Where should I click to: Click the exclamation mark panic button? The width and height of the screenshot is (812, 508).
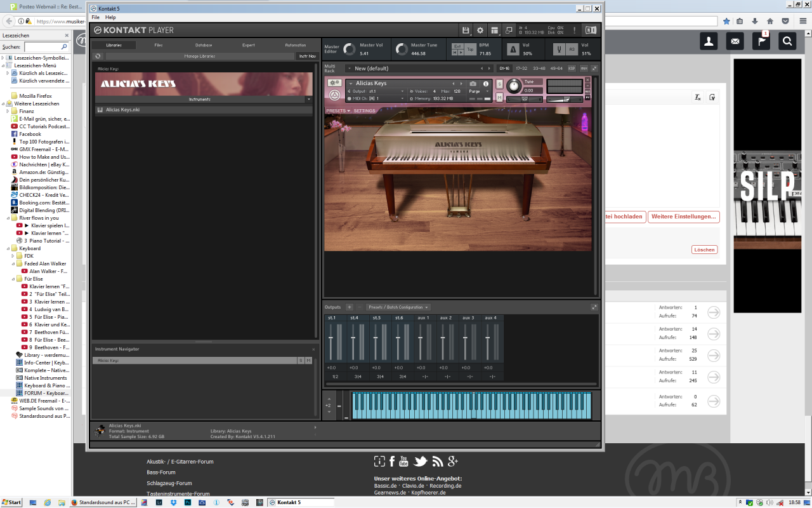(x=575, y=30)
